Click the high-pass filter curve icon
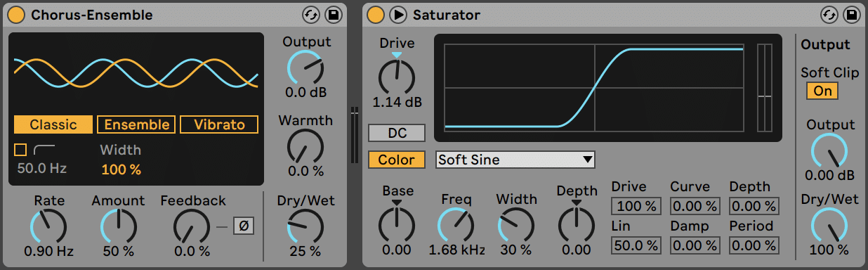 click(44, 149)
